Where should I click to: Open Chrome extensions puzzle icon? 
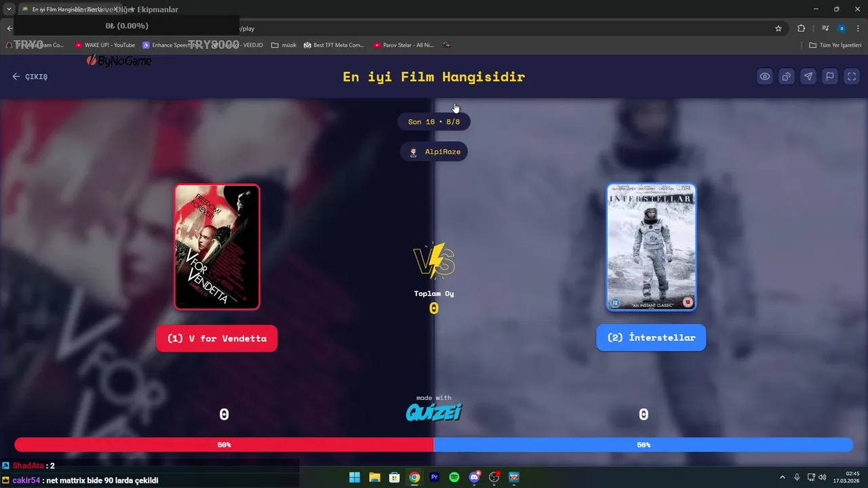[802, 28]
